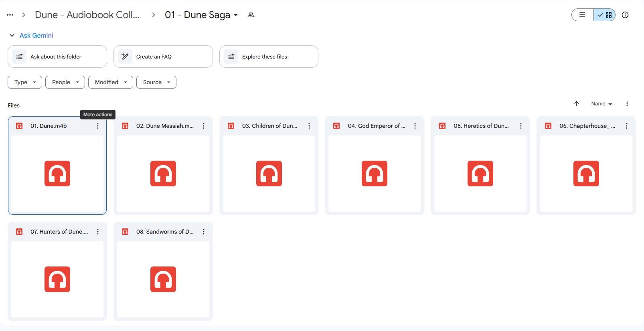Open the People filter dropdown
This screenshot has width=644, height=331.
tap(65, 82)
